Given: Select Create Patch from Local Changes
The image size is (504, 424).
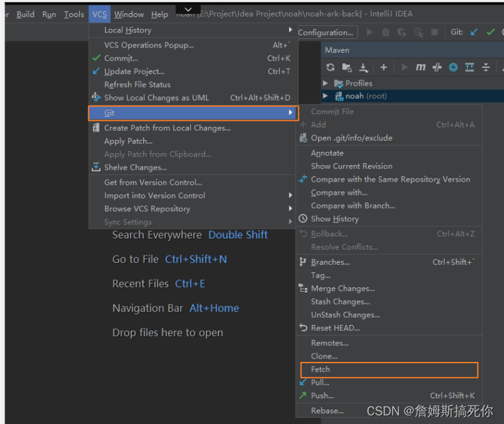Looking at the screenshot, I should click(x=193, y=128).
